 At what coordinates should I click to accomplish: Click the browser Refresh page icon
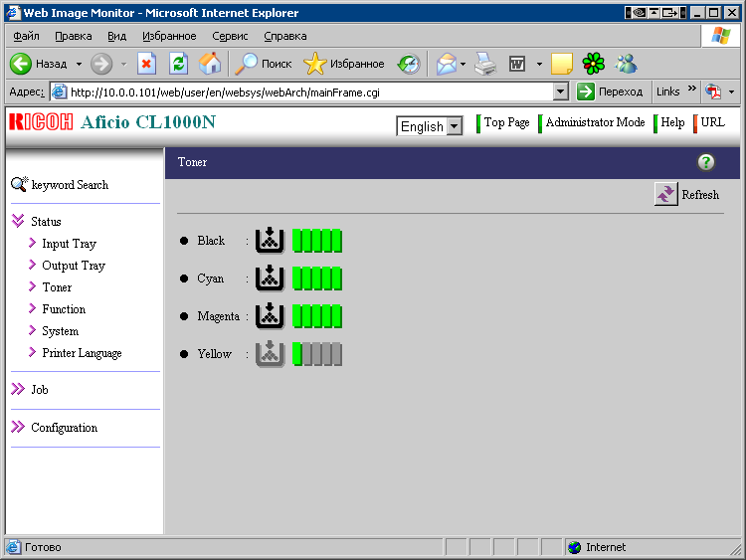pos(178,64)
